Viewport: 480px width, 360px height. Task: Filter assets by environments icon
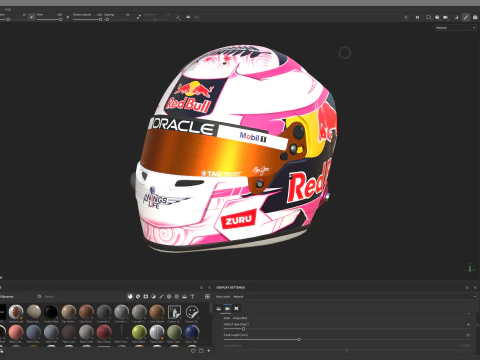184,296
